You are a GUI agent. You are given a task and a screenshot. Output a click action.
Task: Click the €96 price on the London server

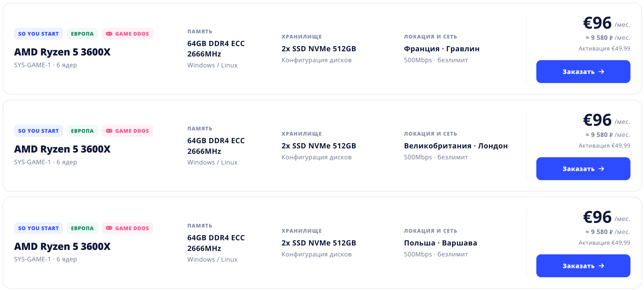coord(597,120)
